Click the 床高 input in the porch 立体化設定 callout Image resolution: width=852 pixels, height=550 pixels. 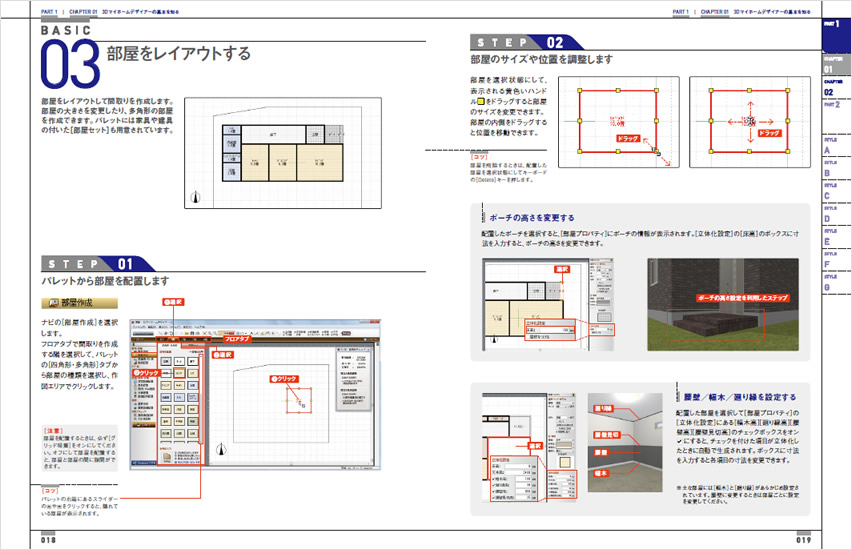554,330
